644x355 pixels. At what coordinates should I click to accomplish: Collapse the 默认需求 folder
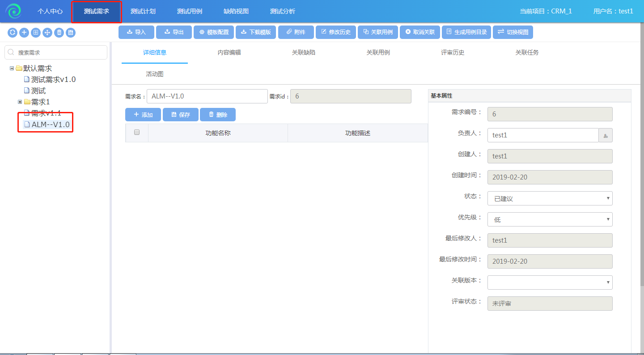(x=12, y=68)
